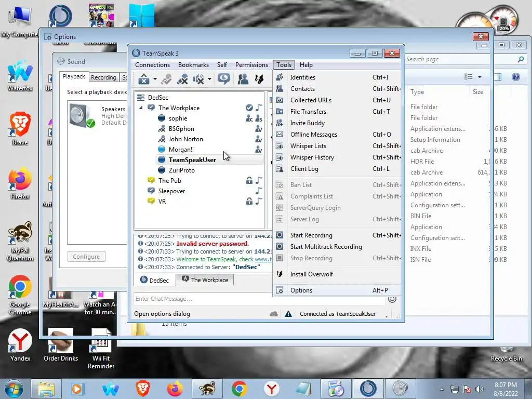Toggle the mute speakers toolbar icon
Viewport: 532px width, 399px height.
tap(198, 79)
